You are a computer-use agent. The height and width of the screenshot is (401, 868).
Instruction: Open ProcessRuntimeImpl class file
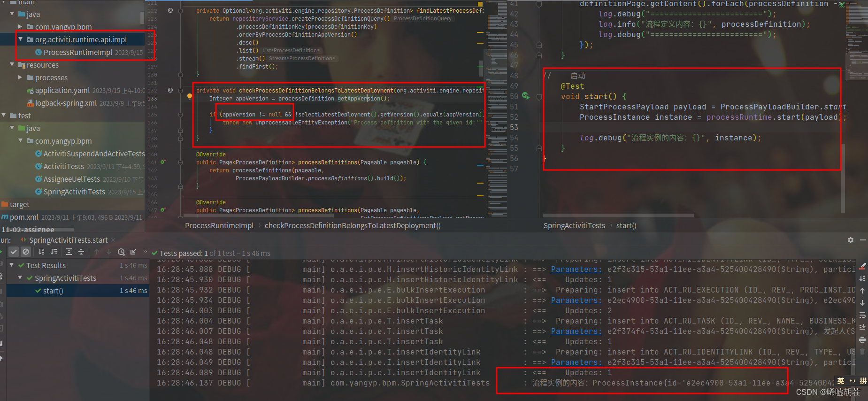click(77, 52)
